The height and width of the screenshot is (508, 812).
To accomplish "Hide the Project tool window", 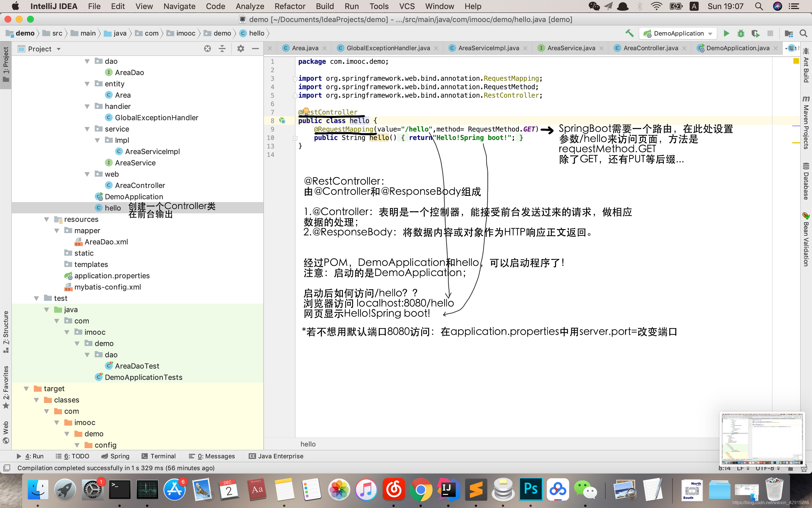I will pyautogui.click(x=255, y=49).
